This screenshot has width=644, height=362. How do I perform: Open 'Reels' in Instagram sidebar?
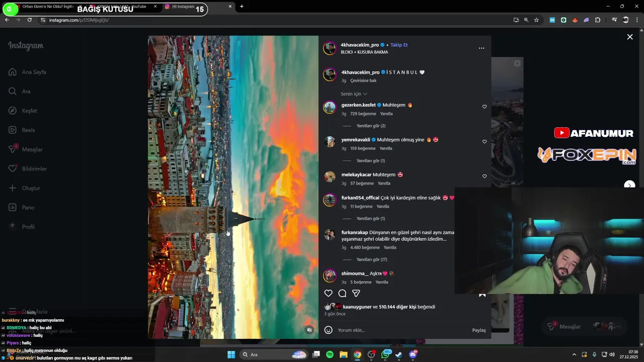click(22, 130)
